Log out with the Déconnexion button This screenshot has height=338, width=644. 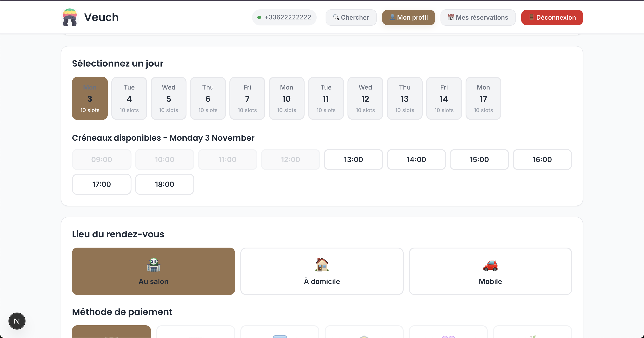click(x=552, y=17)
